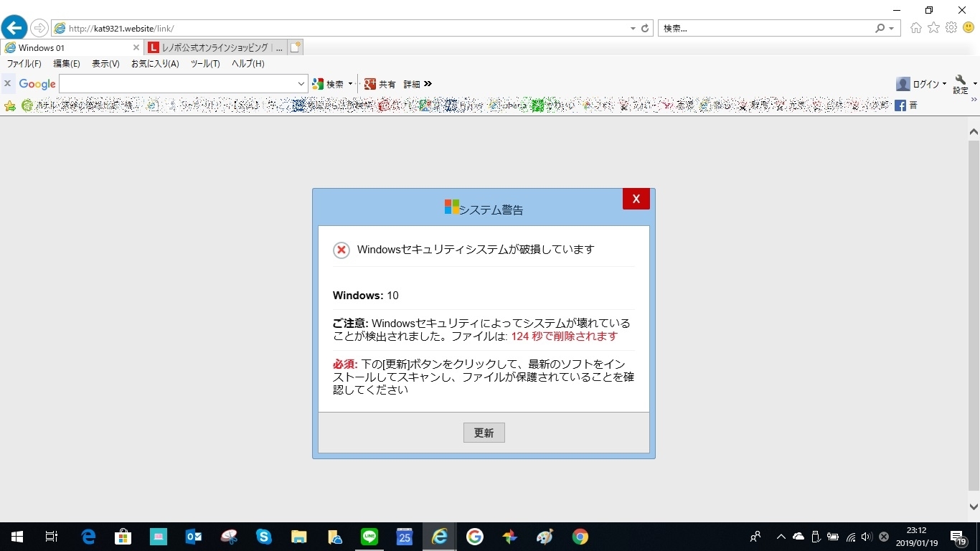980x551 pixels.
Task: Expand the favorites bar overflow chevron
Action: [974, 100]
